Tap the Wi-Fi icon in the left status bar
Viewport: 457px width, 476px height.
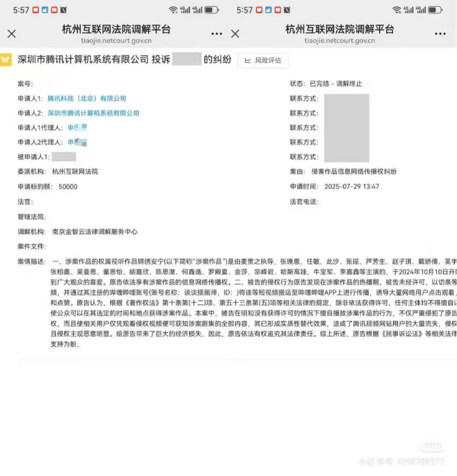[173, 10]
